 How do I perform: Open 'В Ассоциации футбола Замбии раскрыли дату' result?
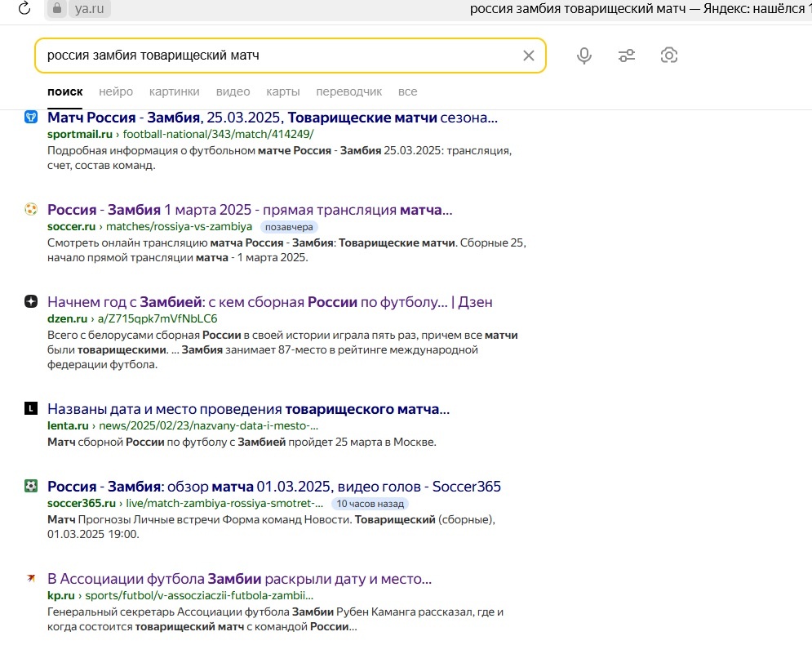point(239,579)
